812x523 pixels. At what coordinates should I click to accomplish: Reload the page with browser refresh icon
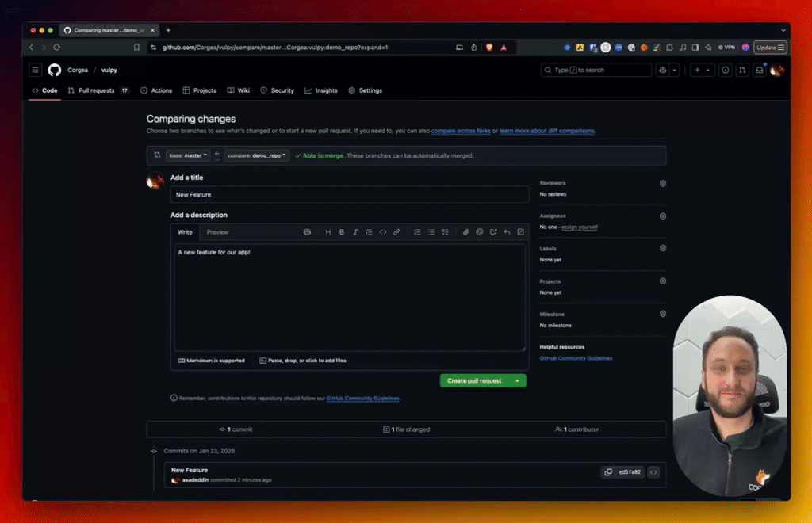click(56, 47)
